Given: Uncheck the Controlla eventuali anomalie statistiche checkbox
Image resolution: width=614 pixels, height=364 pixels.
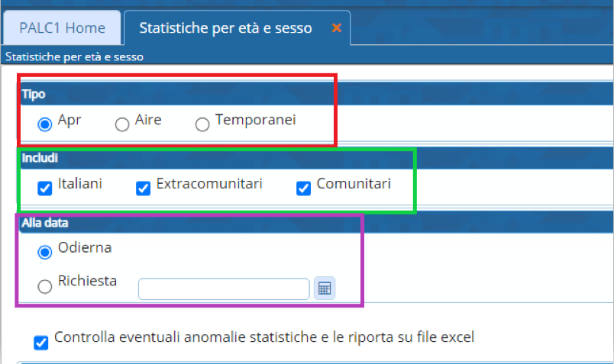Looking at the screenshot, I should click(x=41, y=342).
